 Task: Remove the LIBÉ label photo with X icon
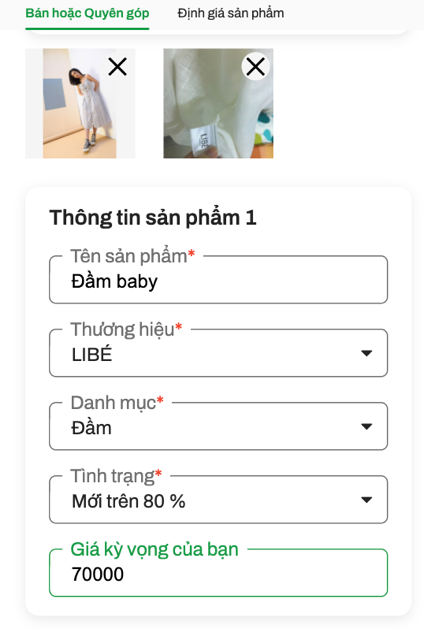[256, 67]
